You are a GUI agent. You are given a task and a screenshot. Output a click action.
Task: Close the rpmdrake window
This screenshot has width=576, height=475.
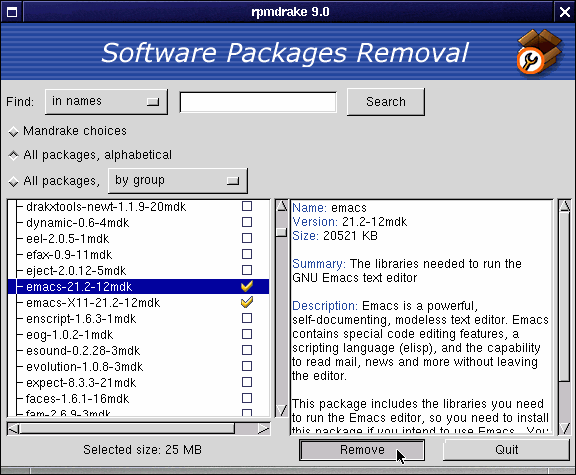coord(564,12)
